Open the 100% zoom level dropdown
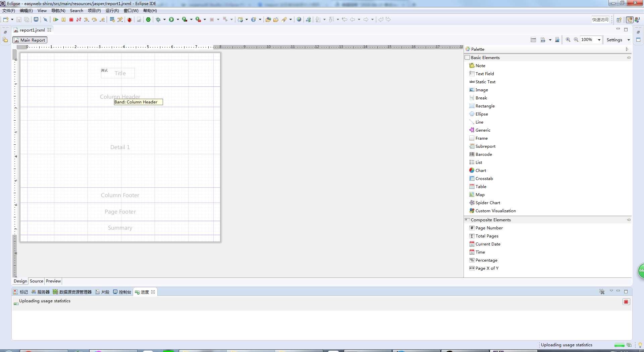The width and height of the screenshot is (644, 352). coord(599,40)
